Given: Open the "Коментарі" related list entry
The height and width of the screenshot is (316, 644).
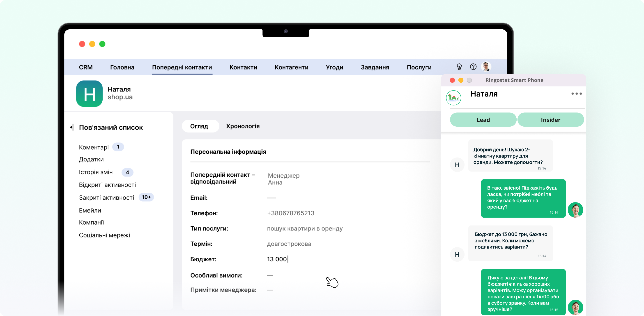Looking at the screenshot, I should coord(94,147).
